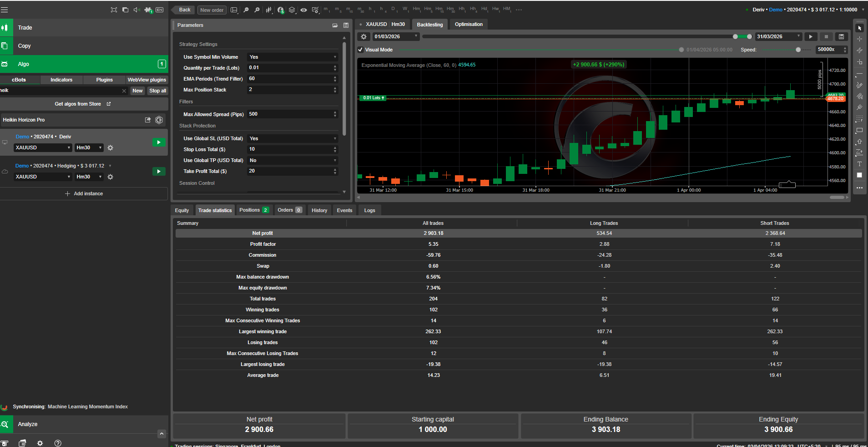Uncheck the Visual Mode checkbox
This screenshot has width=868, height=447.
click(x=360, y=50)
